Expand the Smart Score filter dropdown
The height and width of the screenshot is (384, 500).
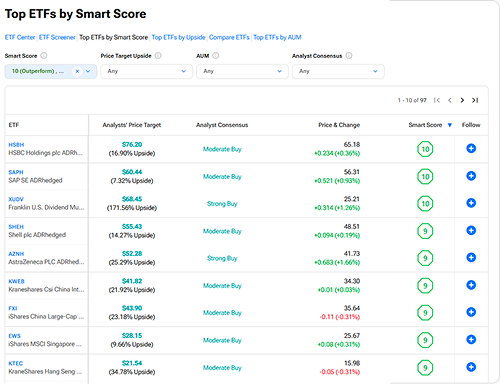click(x=88, y=71)
